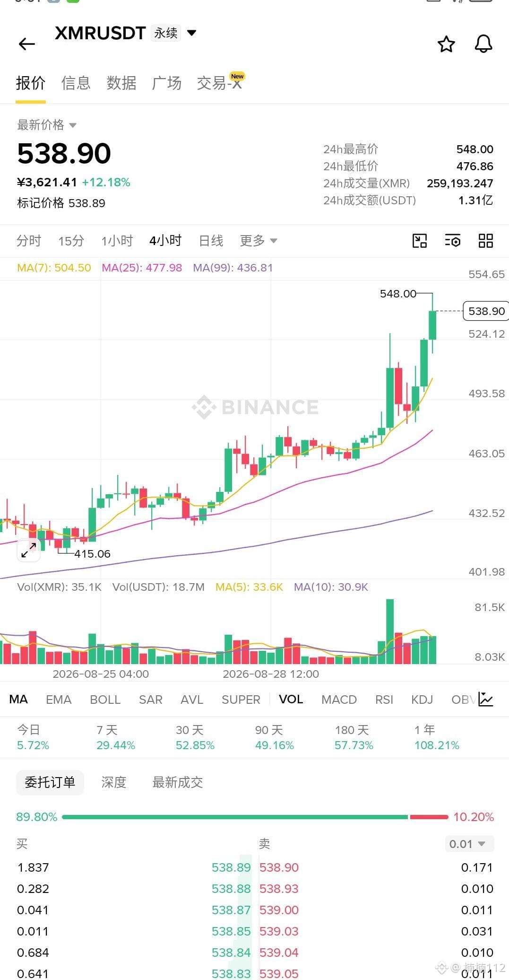Open indicator chart settings icon beside OBV
Viewport: 509px width, 980px height.
click(x=486, y=699)
